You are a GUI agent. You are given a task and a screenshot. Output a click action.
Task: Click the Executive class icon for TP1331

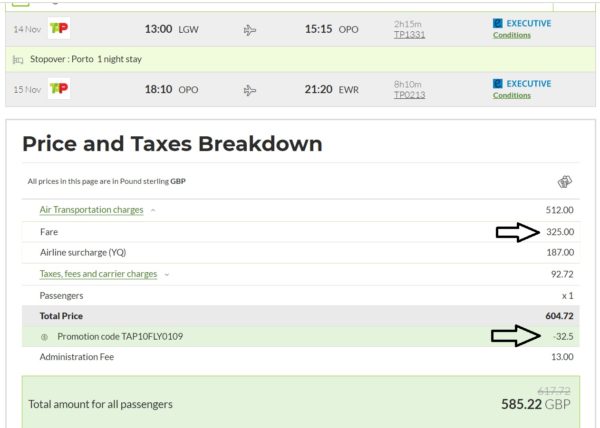[x=499, y=23]
